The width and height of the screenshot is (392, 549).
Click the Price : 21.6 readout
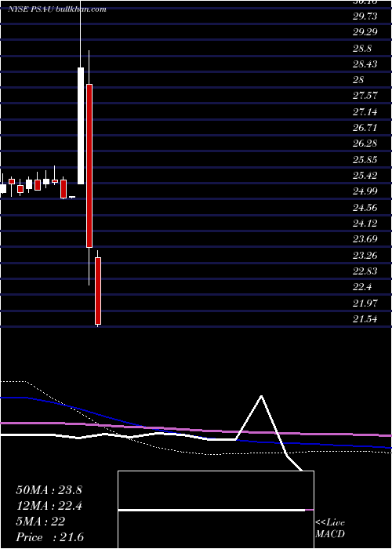tap(49, 537)
